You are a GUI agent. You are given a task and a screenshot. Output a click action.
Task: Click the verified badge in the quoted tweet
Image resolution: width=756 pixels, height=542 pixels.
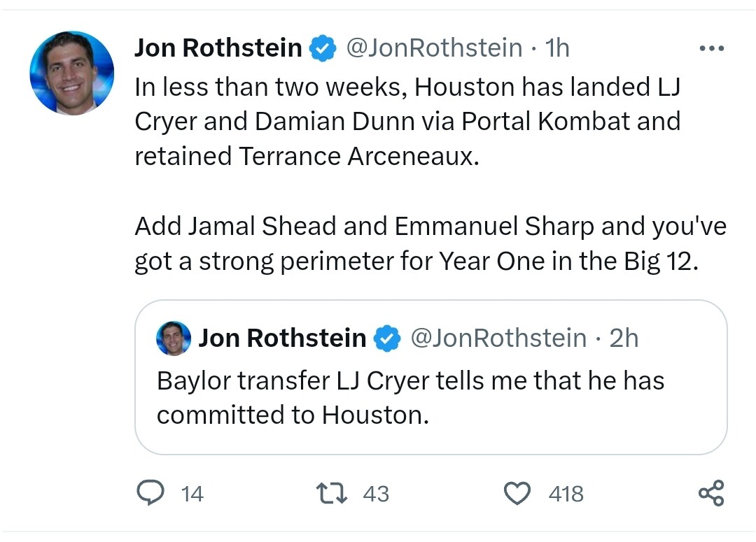388,338
